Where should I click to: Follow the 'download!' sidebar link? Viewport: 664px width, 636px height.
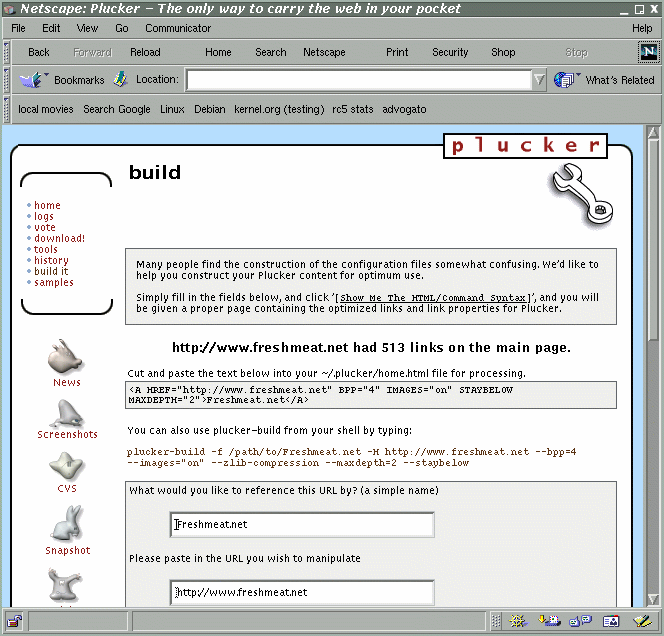60,238
